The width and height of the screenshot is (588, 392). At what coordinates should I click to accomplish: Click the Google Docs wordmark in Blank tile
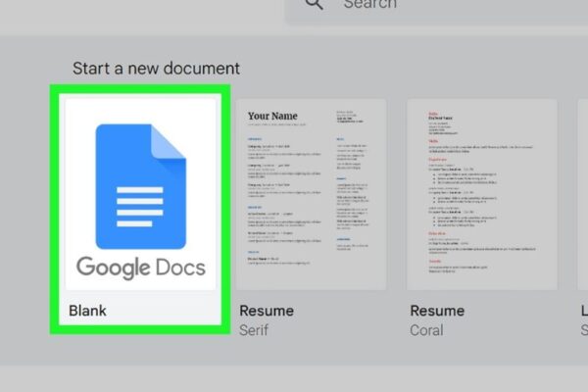click(x=140, y=267)
